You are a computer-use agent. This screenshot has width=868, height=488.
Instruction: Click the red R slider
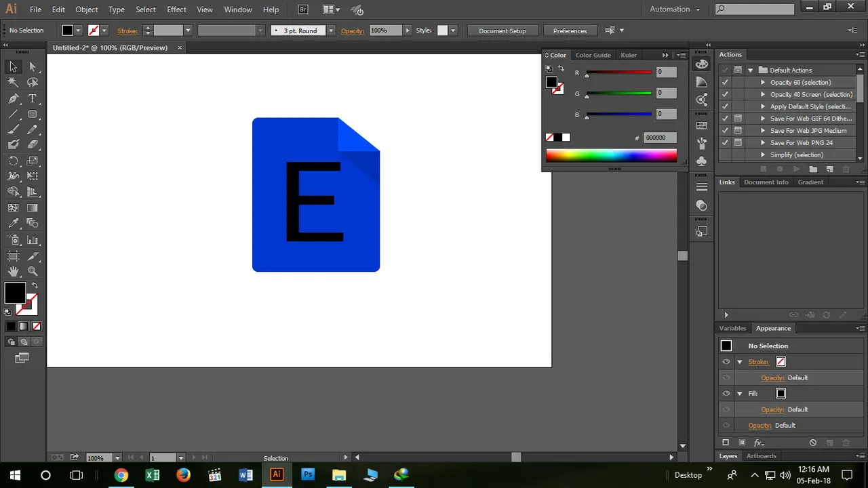coord(618,73)
